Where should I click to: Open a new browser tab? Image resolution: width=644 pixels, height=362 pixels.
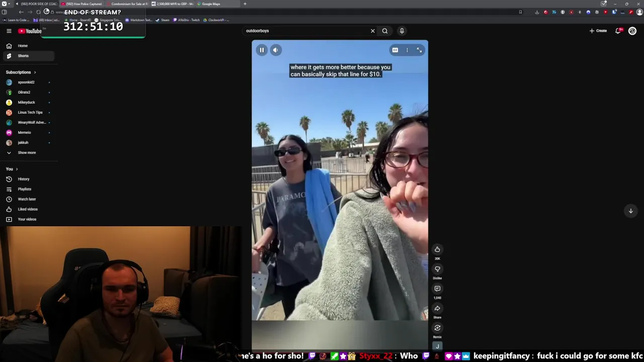245,4
